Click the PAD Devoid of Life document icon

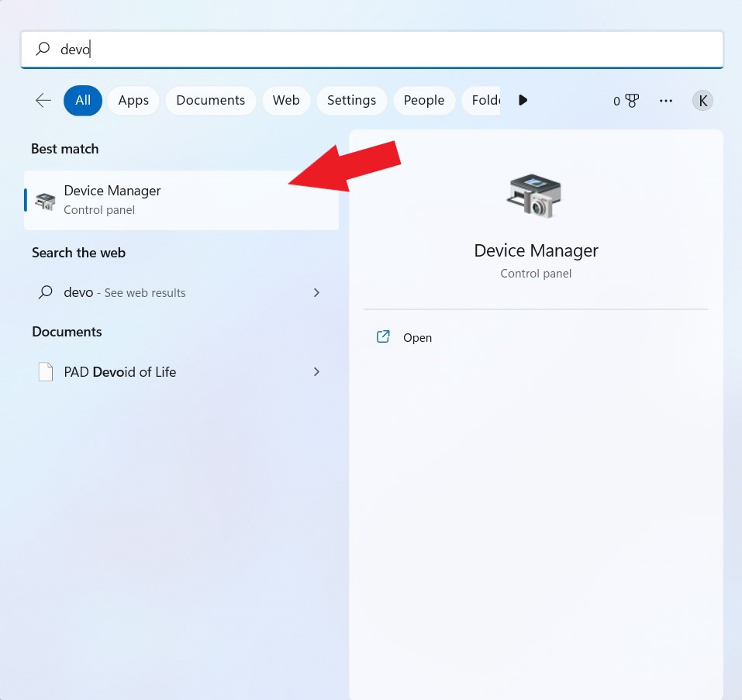click(46, 372)
